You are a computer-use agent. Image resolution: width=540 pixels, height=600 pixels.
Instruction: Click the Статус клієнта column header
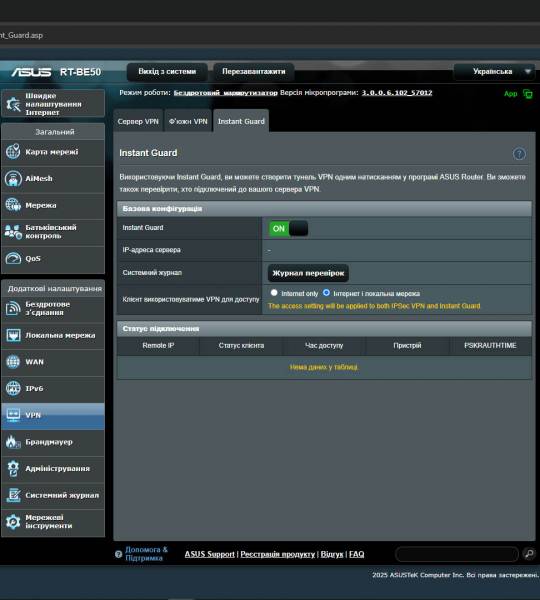[241, 346]
